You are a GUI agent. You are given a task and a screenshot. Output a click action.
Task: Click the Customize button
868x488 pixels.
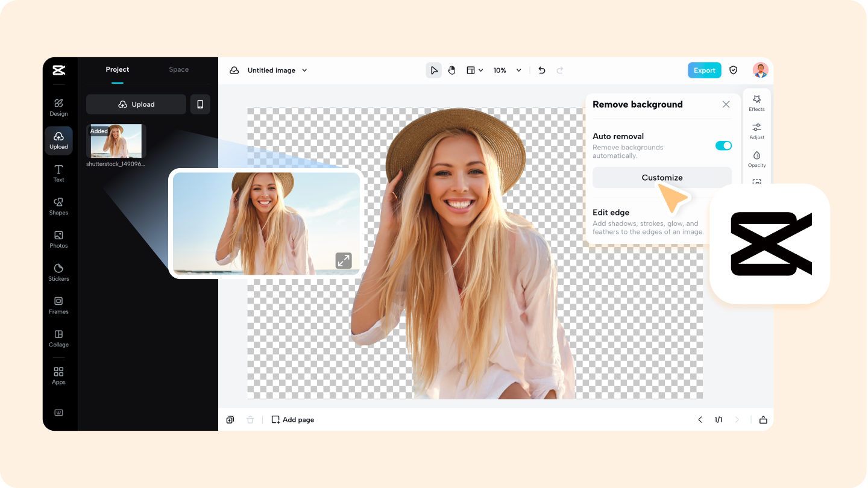point(662,177)
